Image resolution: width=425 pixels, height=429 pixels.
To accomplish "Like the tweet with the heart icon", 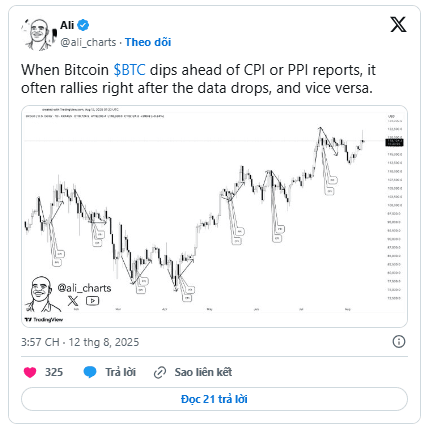I will click(30, 372).
